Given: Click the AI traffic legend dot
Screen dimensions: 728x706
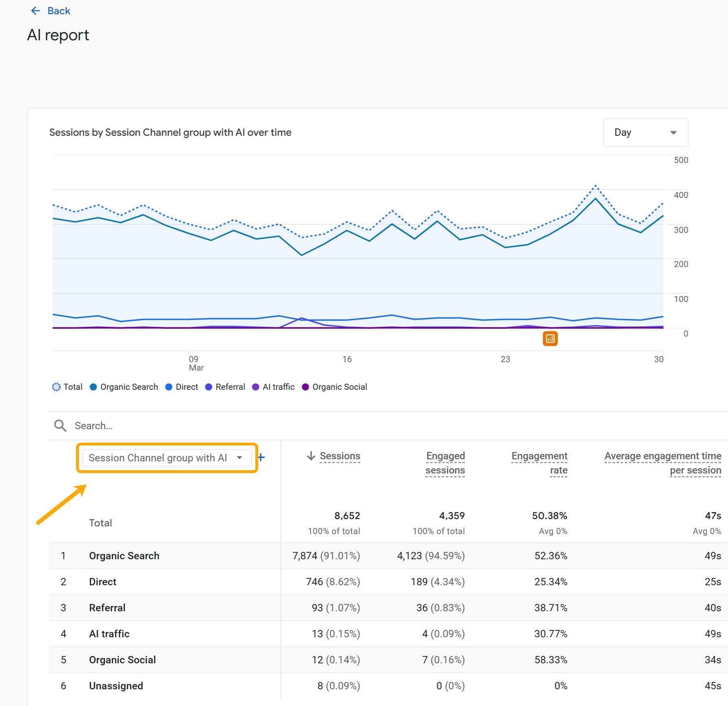Looking at the screenshot, I should (255, 387).
